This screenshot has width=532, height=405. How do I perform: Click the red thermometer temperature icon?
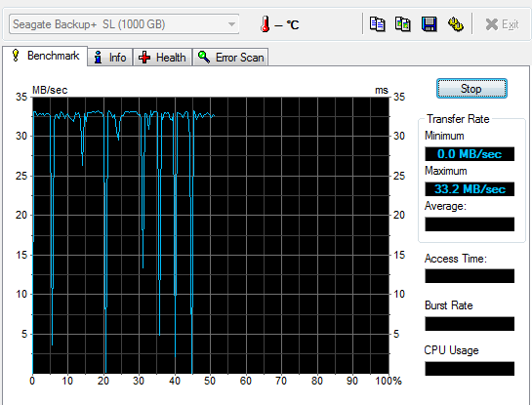tap(265, 24)
